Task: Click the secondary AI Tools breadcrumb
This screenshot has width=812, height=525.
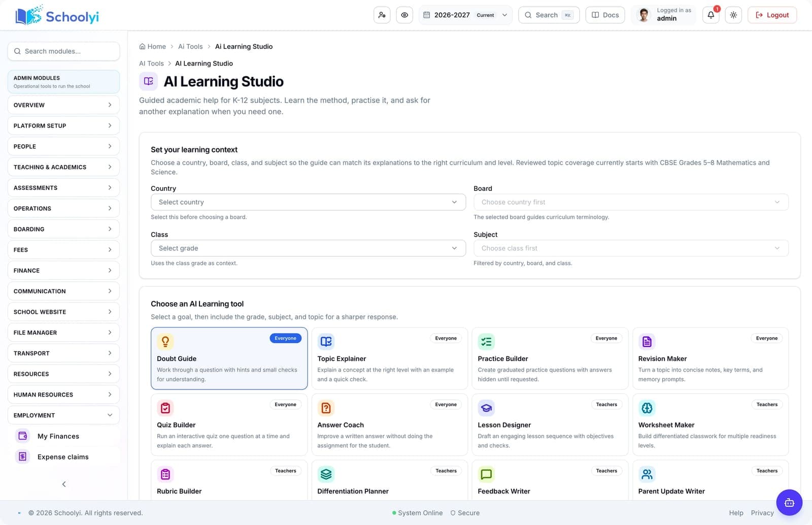Action: pos(151,63)
